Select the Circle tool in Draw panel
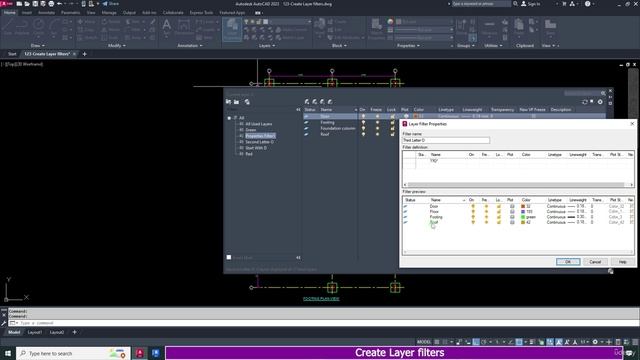The image size is (640, 360). pos(39,27)
